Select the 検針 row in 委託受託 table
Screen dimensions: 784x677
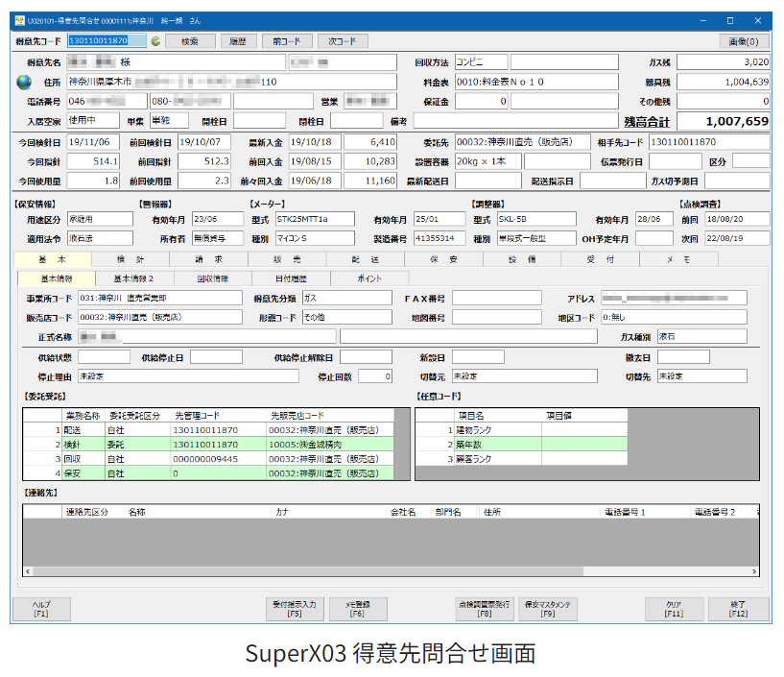[x=206, y=446]
